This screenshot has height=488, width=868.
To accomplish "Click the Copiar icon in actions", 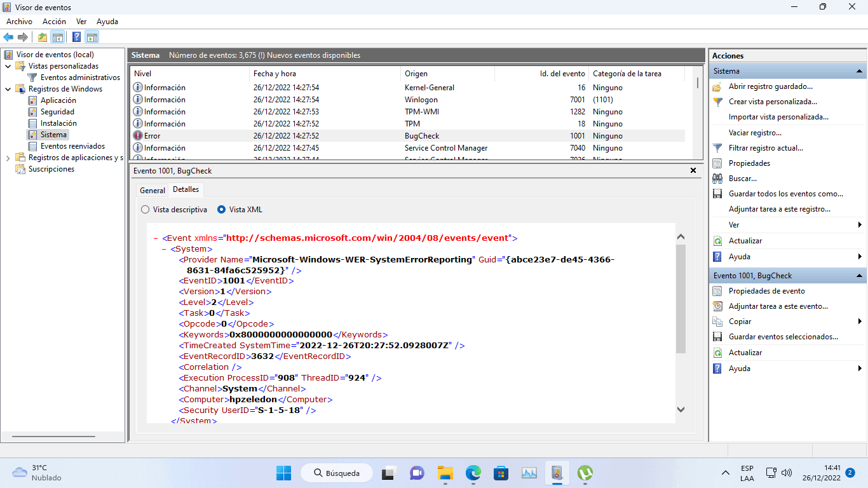I will [x=717, y=322].
